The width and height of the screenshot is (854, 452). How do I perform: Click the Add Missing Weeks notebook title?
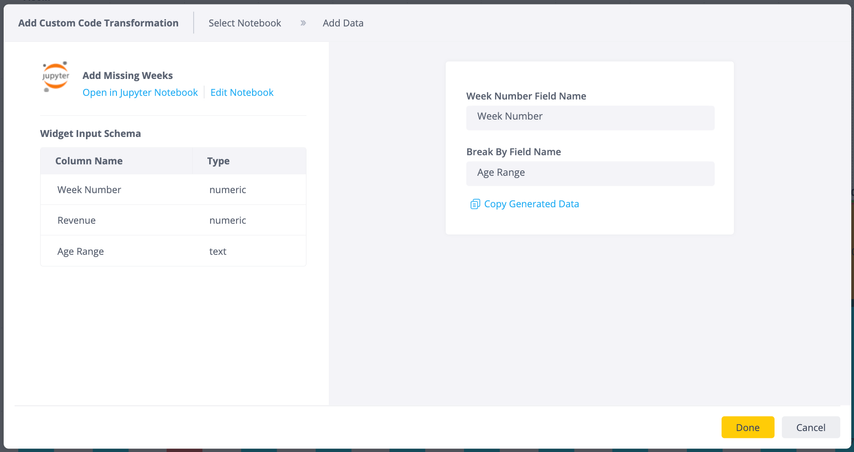pyautogui.click(x=127, y=76)
